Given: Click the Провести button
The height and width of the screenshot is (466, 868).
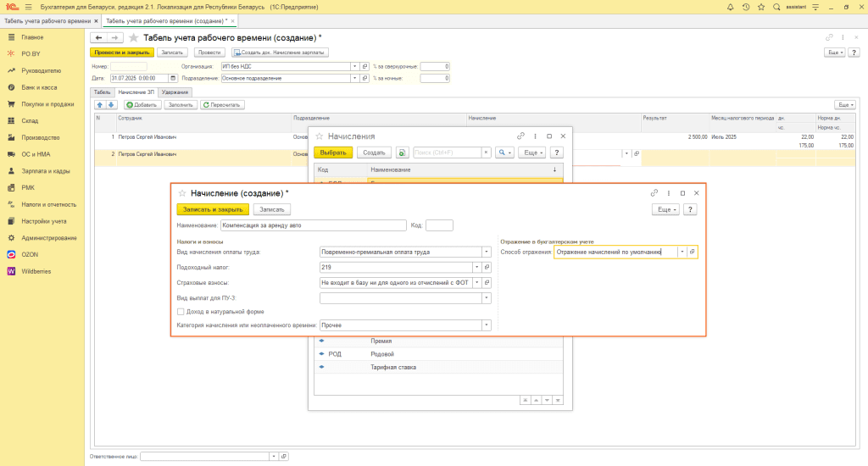Looking at the screenshot, I should 209,53.
